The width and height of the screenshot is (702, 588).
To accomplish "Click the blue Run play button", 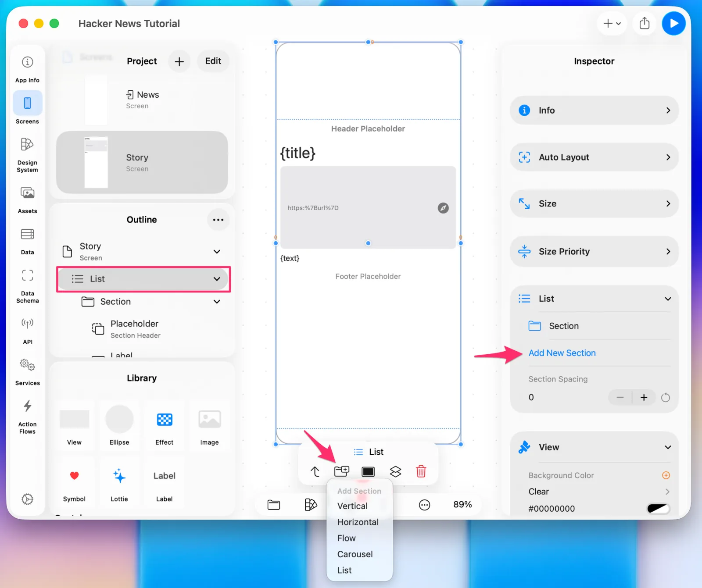I will click(673, 23).
